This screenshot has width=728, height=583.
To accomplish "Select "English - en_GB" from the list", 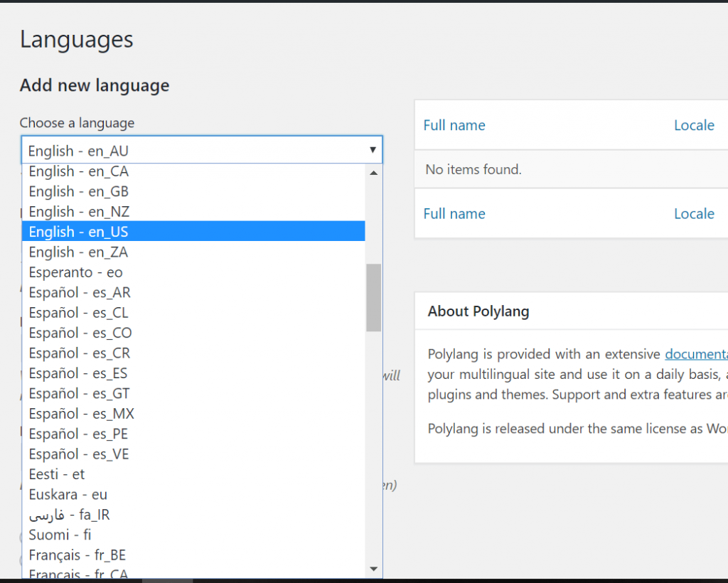I will point(78,191).
